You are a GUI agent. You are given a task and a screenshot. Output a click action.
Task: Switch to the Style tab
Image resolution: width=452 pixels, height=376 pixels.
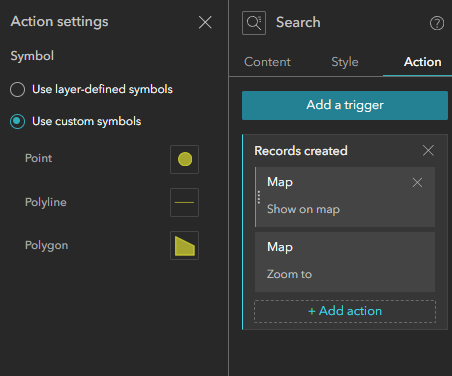(345, 62)
